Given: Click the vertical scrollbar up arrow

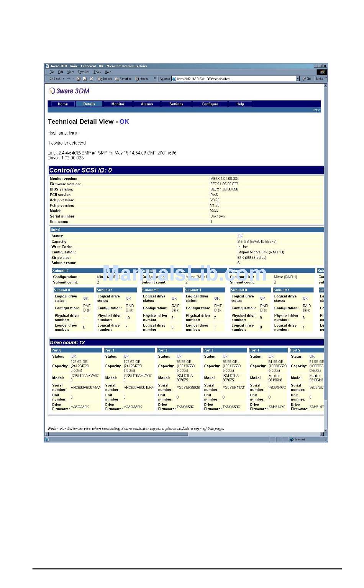Looking at the screenshot, I should tap(326, 85).
